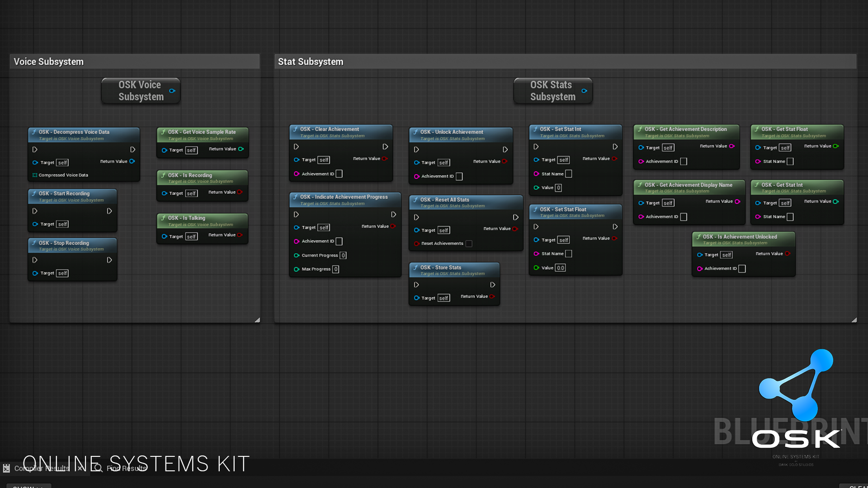The image size is (868, 488).
Task: Click the blue output pin on OSK Voice Subsystem node
Action: coord(172,91)
